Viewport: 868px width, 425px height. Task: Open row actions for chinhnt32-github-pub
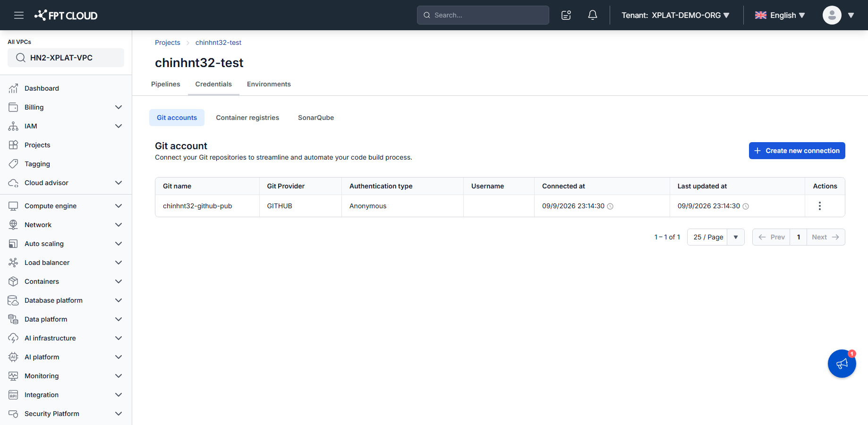coord(820,206)
